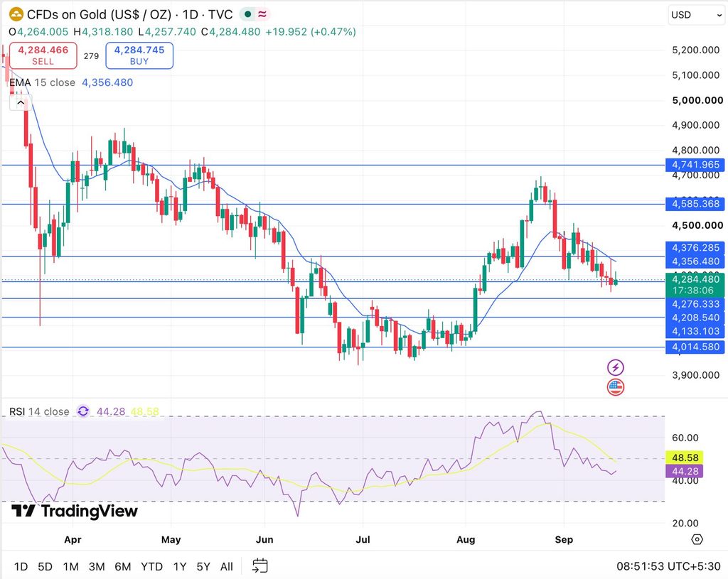The image size is (728, 579).
Task: Select the 1D time range
Action: tap(21, 566)
